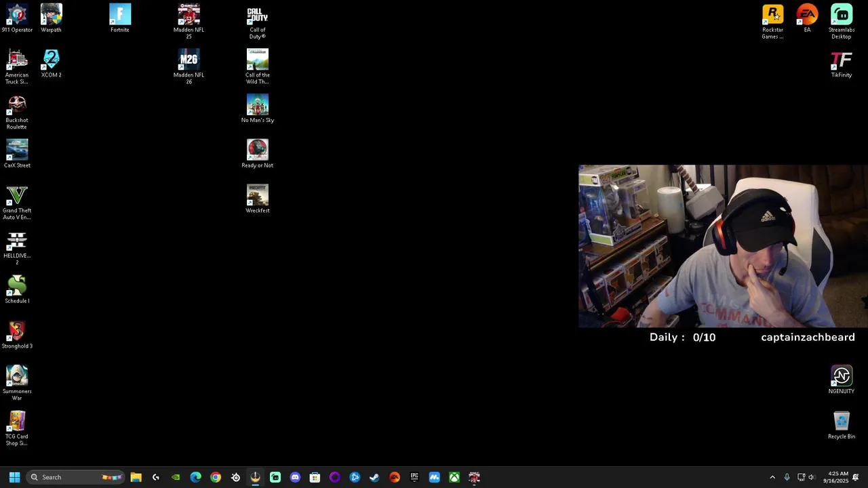Click the taskbar Search box
Viewport: 868px width, 488px height.
point(76,477)
